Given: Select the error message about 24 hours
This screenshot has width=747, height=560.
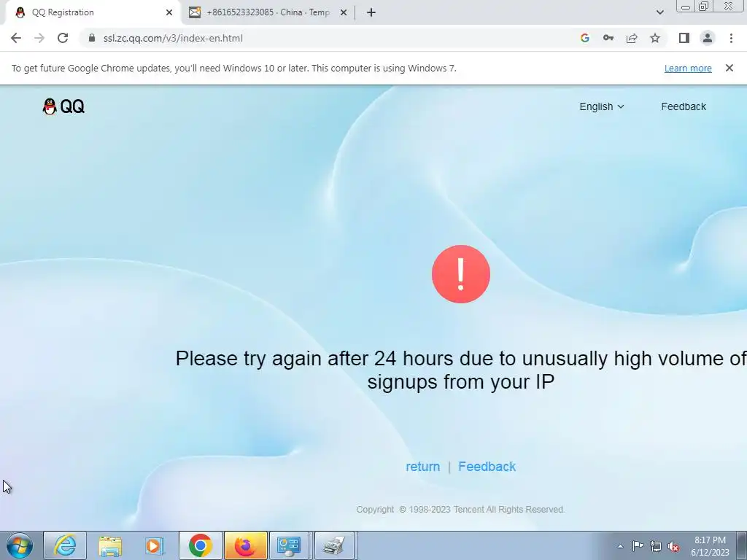Looking at the screenshot, I should 461,370.
